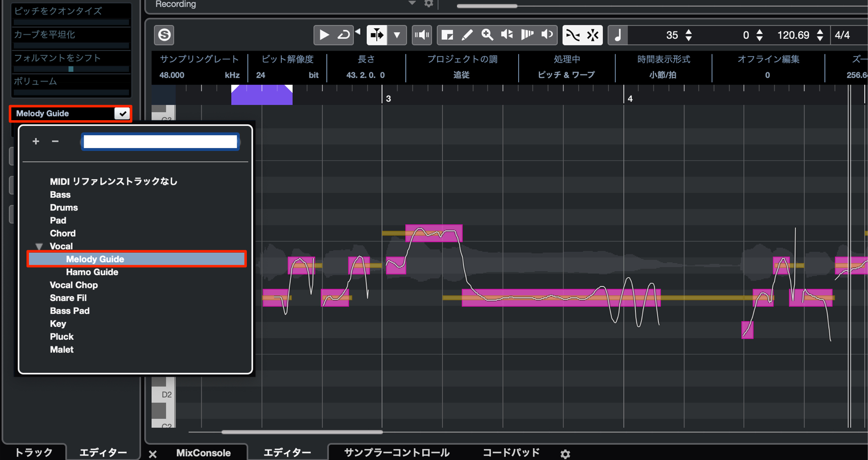Screen dimensions: 868x460
Task: Click bar 4 marker in ruler
Action: [630, 98]
